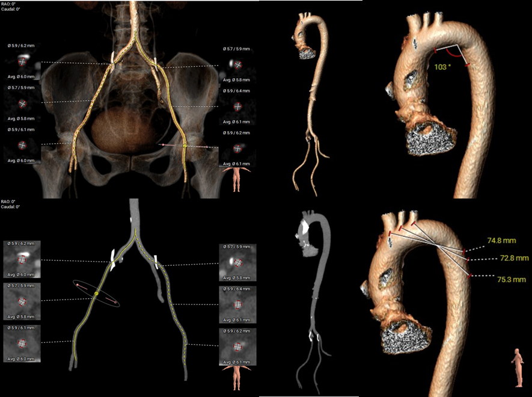Viewport: 532px width, 397px height.
Task: Click the RAO: 0° label in the 3D pelvis view
Action: coord(10,2)
